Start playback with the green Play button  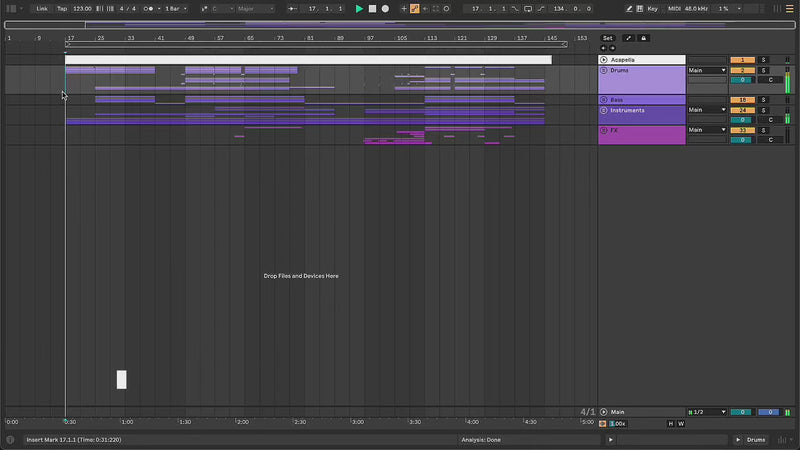(359, 8)
